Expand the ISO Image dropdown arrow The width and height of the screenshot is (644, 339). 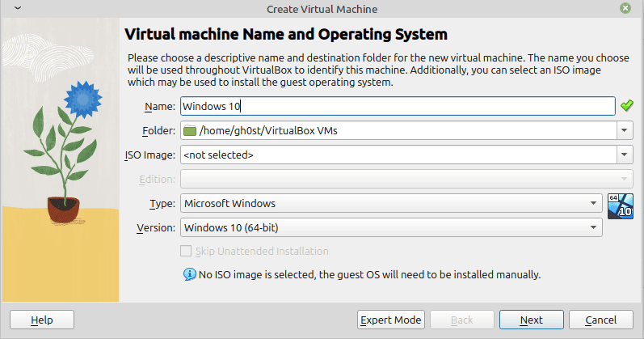click(625, 155)
